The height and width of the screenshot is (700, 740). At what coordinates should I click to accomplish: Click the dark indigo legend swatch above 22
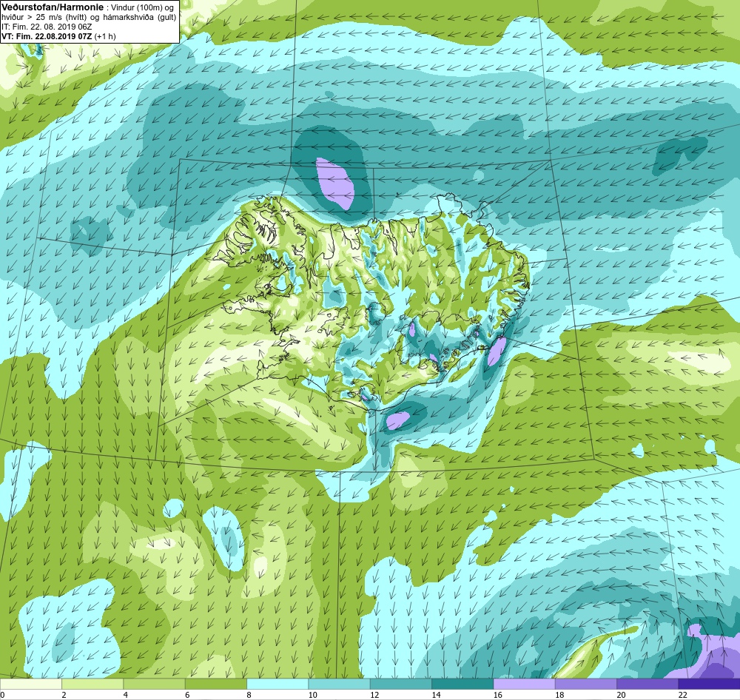709,684
